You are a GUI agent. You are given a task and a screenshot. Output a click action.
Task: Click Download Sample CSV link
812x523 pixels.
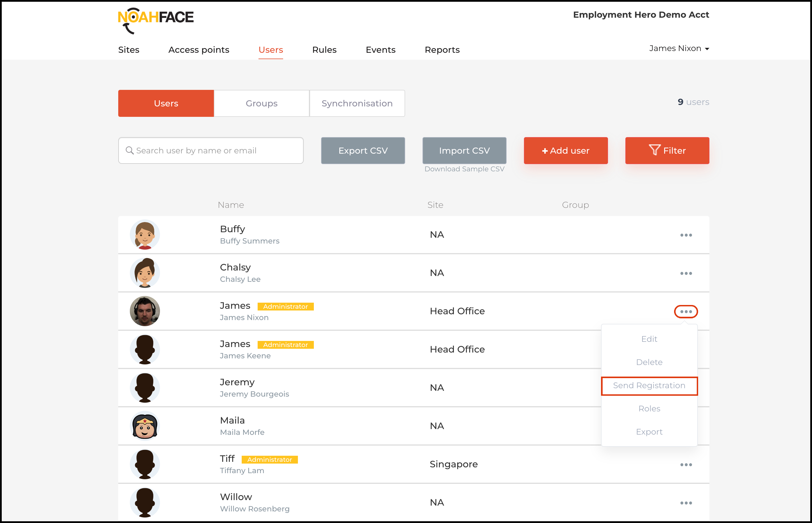pyautogui.click(x=464, y=169)
